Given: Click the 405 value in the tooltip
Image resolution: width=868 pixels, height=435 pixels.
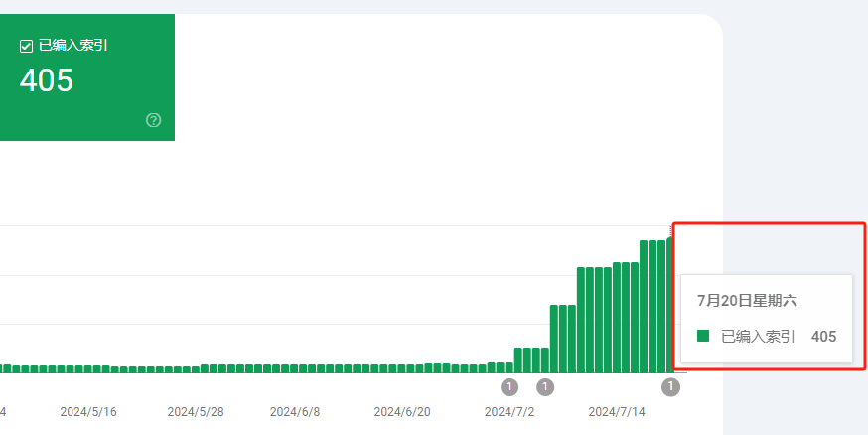Looking at the screenshot, I should point(823,337).
